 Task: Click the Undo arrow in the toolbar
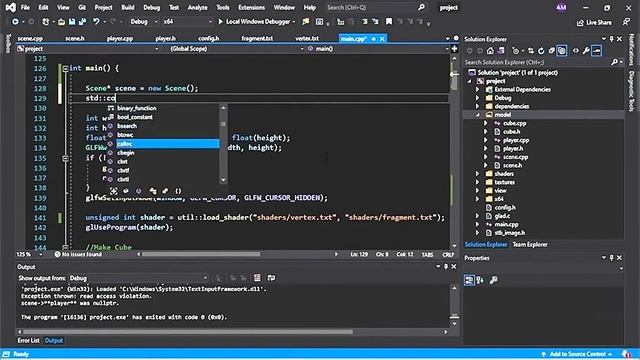[x=96, y=22]
